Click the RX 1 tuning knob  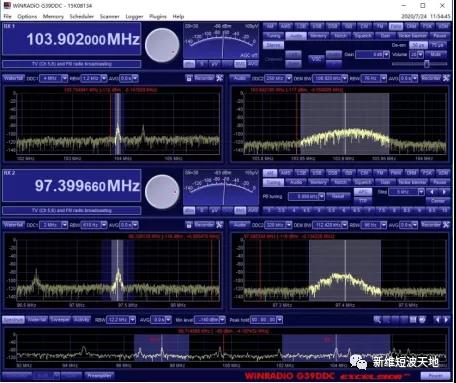(x=162, y=45)
